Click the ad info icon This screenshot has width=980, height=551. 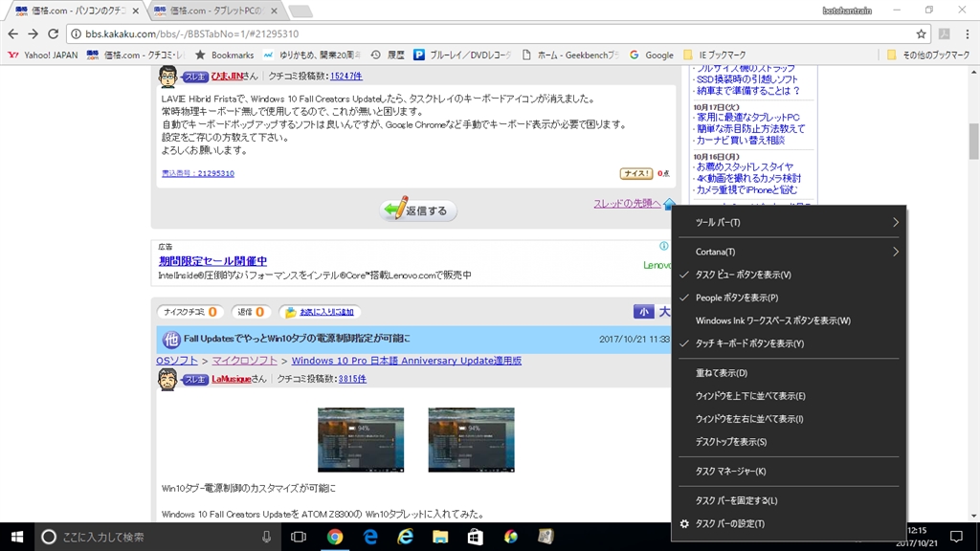[664, 246]
